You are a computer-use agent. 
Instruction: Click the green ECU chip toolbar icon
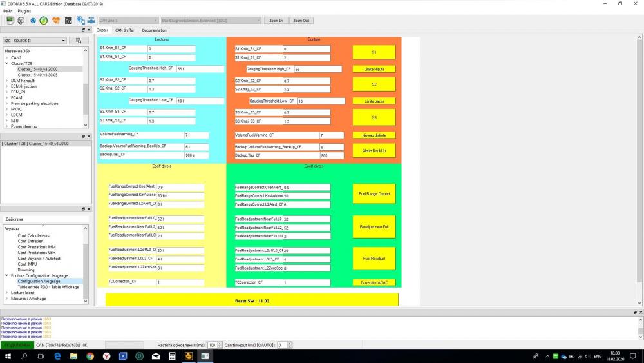(10, 20)
